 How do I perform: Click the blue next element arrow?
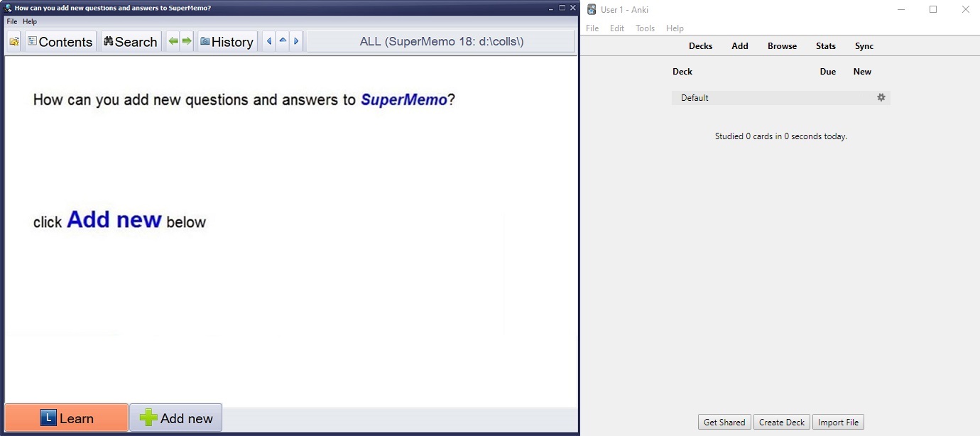(296, 41)
